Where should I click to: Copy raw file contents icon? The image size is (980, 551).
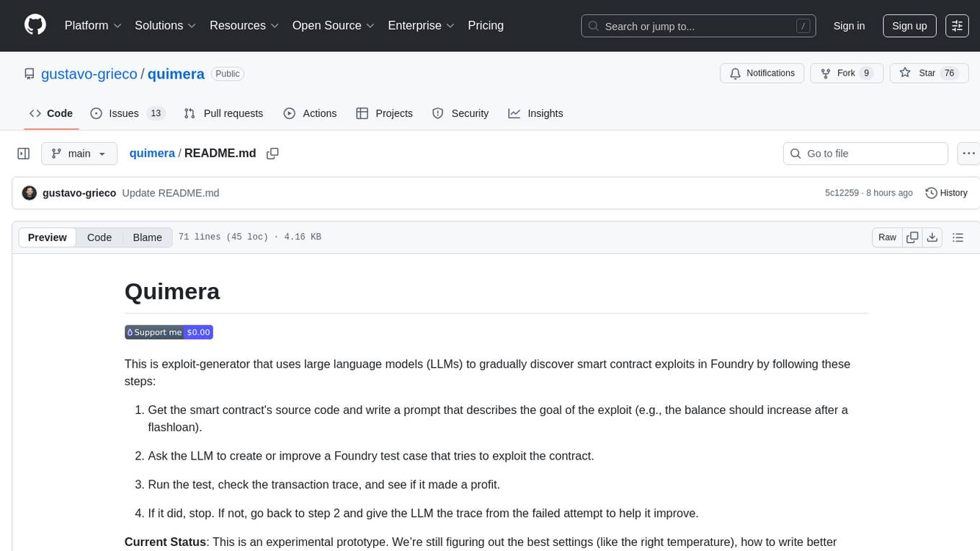pos(912,237)
